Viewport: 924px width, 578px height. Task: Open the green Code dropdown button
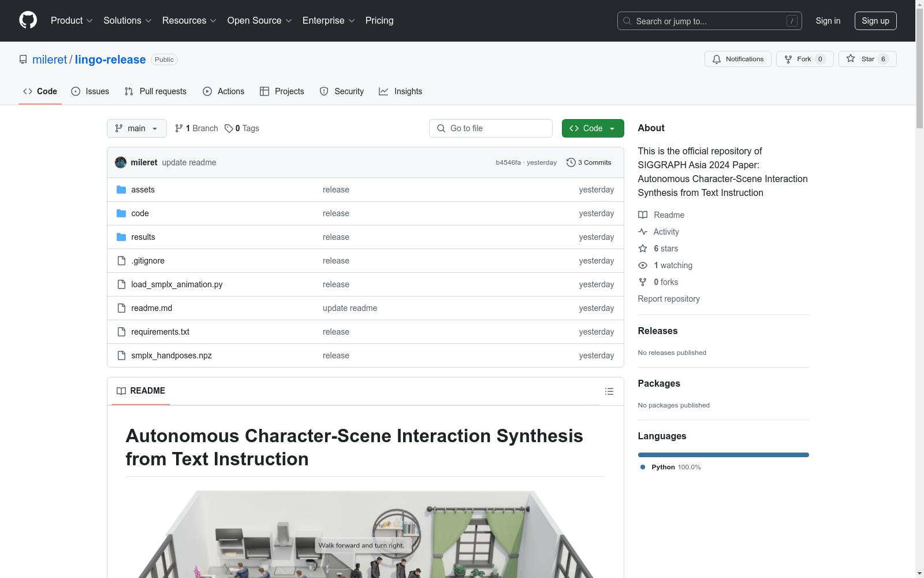coord(593,128)
